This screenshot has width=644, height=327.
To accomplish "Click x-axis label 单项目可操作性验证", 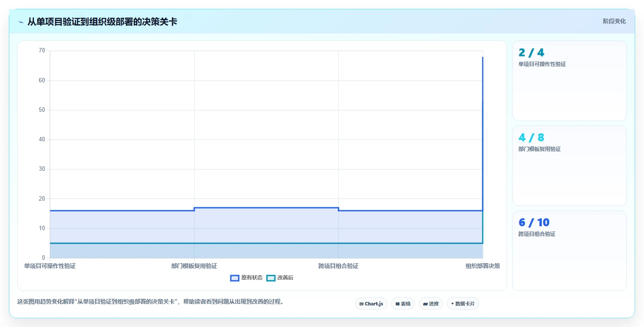I will tap(50, 266).
